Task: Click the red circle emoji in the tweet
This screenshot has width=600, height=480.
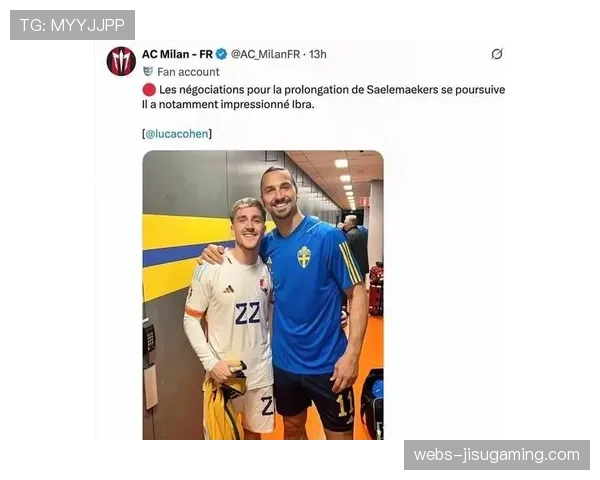Action: (x=149, y=90)
